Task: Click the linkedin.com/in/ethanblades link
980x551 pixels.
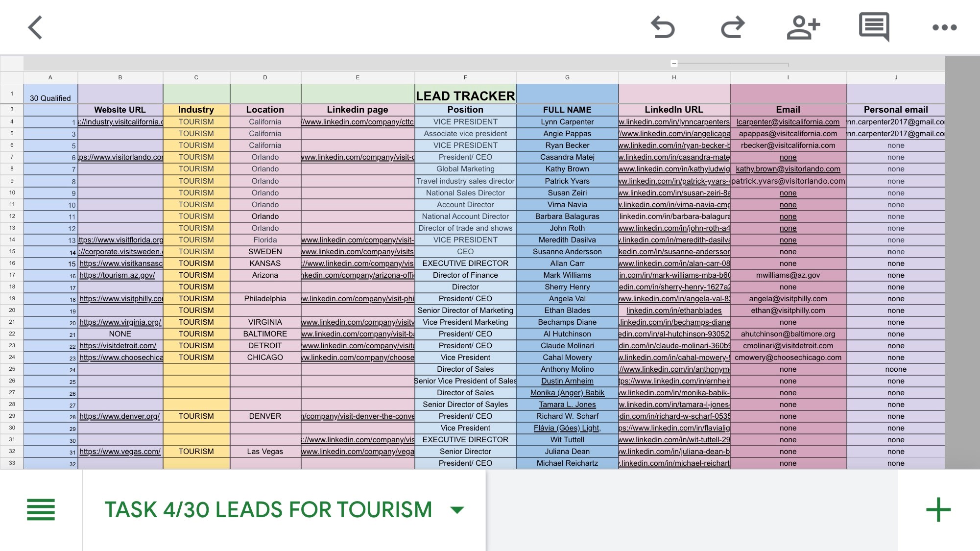Action: click(x=674, y=311)
